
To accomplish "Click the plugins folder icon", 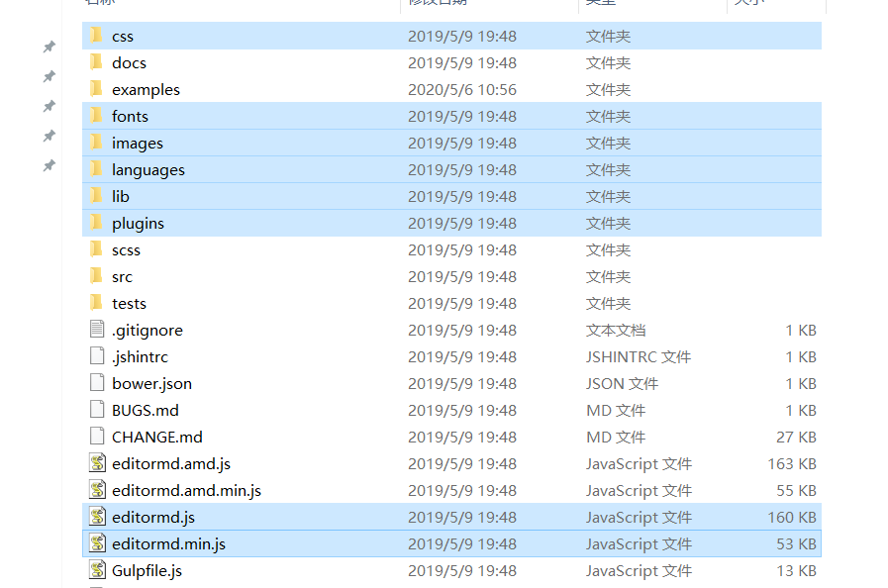I will point(97,222).
